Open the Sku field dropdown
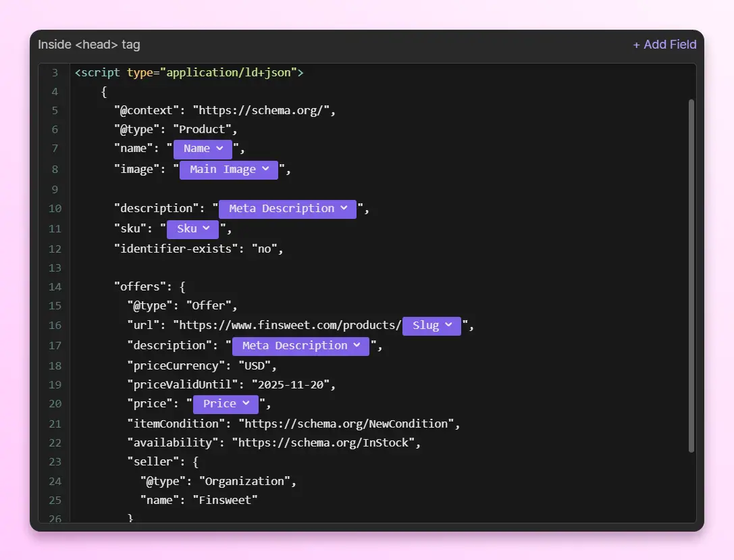The height and width of the screenshot is (560, 734). 192,229
